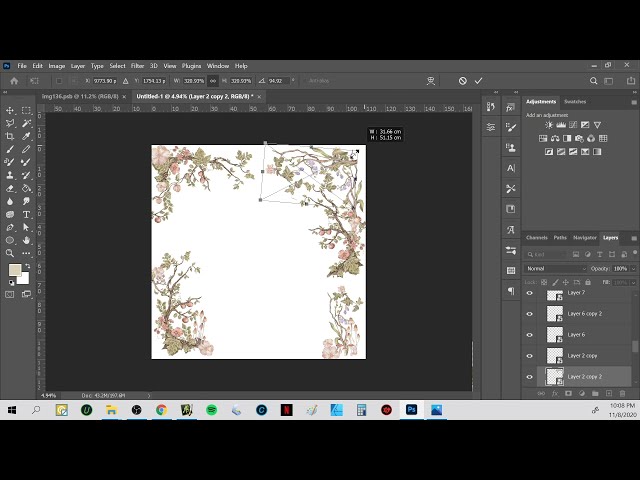Screen dimensions: 640x480
Task: Open the Filter menu
Action: 137,66
